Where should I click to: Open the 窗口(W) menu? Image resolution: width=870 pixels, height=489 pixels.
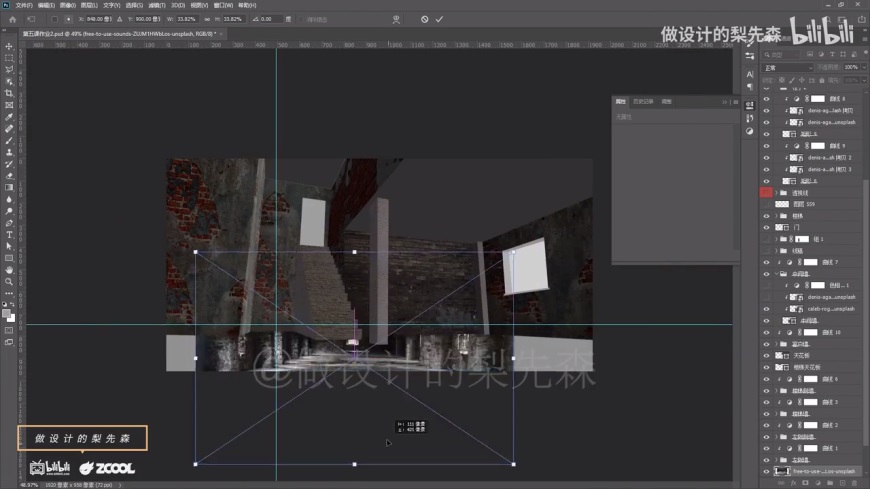pos(224,5)
